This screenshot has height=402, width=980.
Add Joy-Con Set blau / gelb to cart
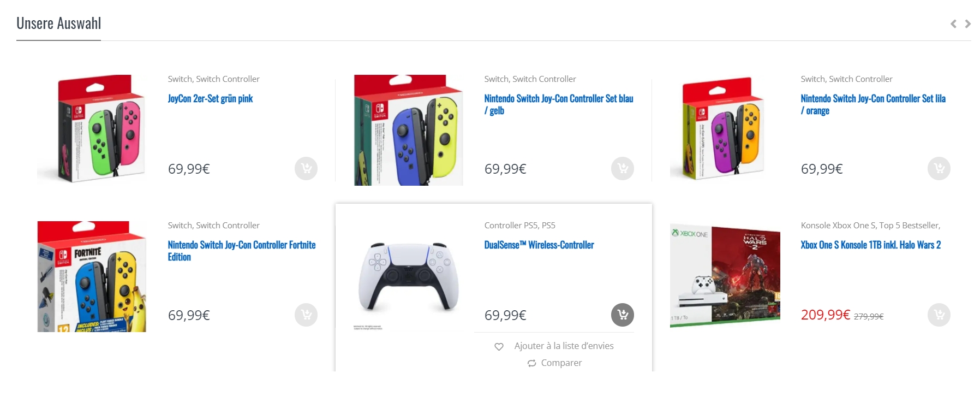coord(623,168)
